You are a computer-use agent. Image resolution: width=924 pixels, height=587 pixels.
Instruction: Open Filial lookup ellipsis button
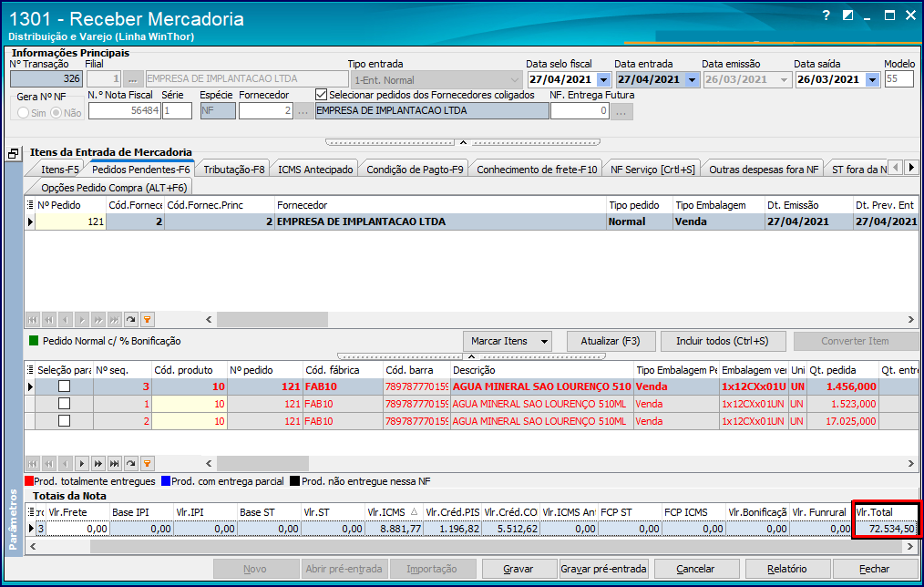(x=133, y=79)
